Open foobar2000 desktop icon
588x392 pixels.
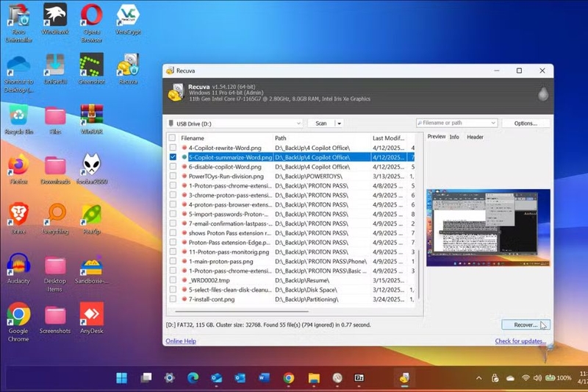point(92,169)
